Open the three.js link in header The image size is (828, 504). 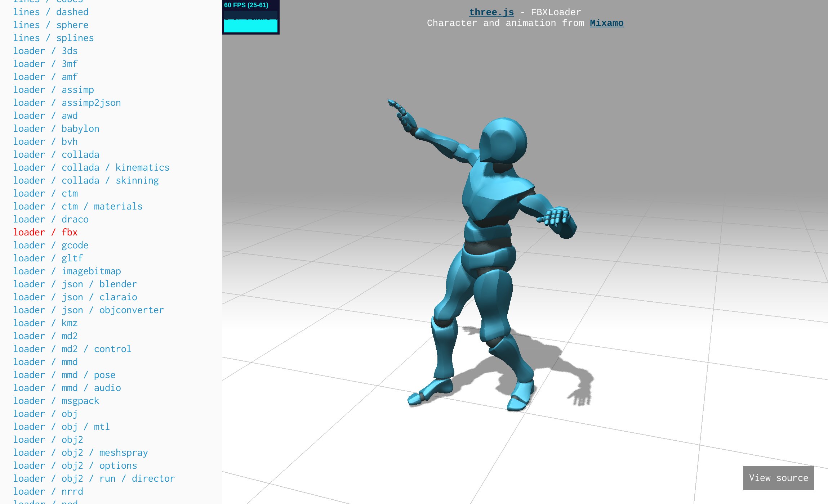click(x=491, y=12)
